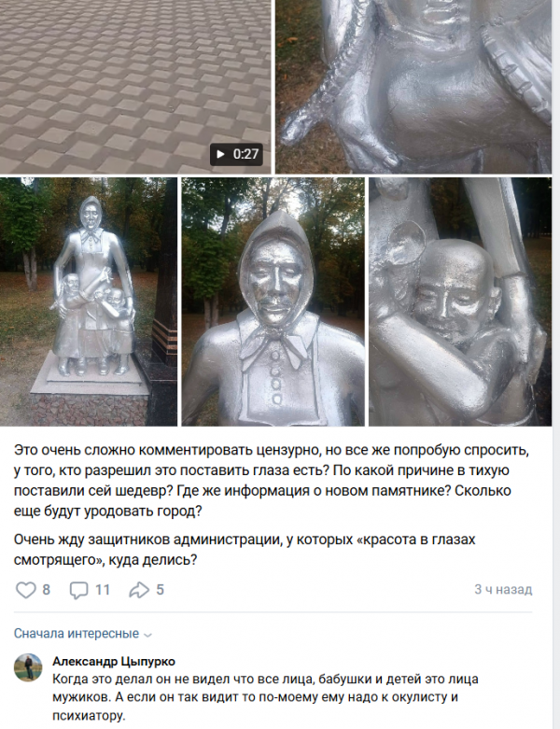The image size is (560, 729).
Task: Open the post comments via the speech bubble icon
Action: point(78,590)
